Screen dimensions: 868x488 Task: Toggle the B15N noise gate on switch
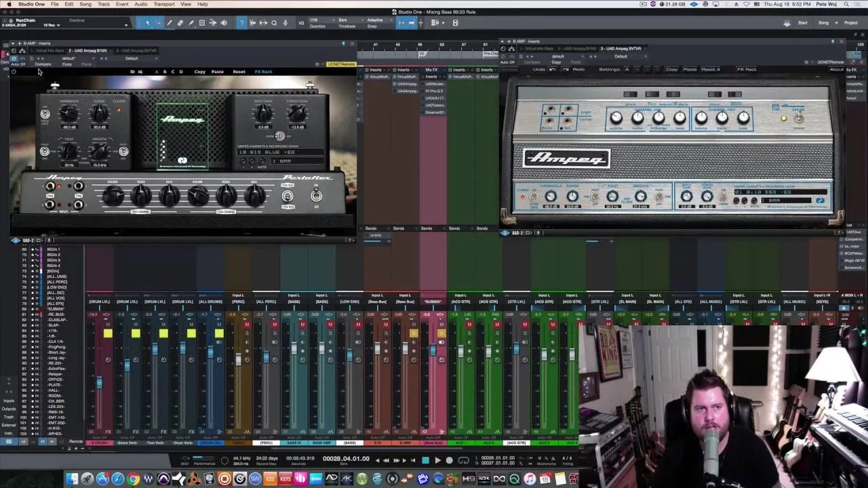(x=45, y=115)
